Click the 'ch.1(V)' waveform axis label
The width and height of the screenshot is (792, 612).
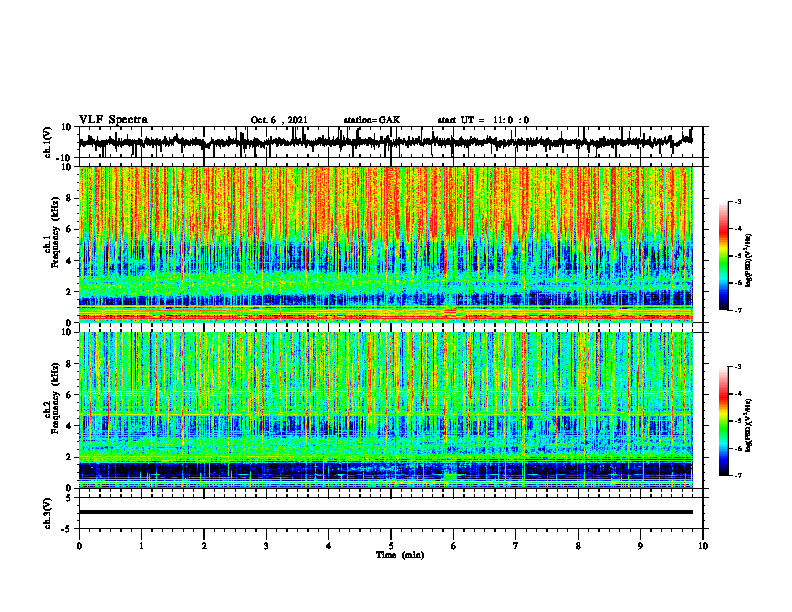(x=48, y=142)
